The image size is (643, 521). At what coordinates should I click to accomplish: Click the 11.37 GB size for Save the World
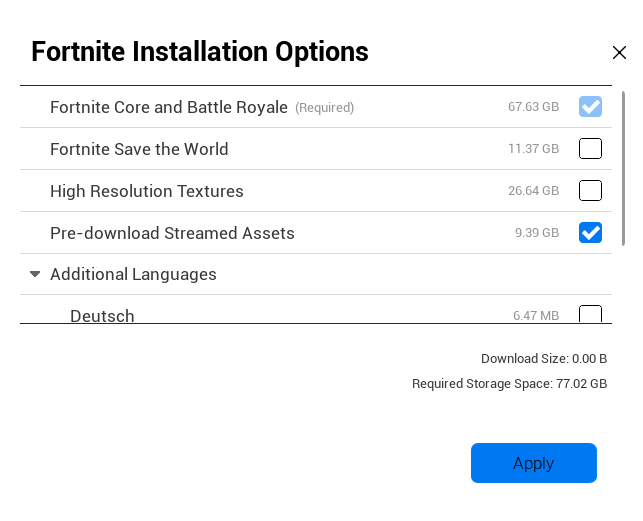[x=533, y=149]
